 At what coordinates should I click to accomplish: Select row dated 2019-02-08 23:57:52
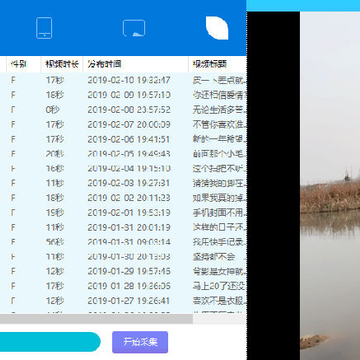pos(123,109)
